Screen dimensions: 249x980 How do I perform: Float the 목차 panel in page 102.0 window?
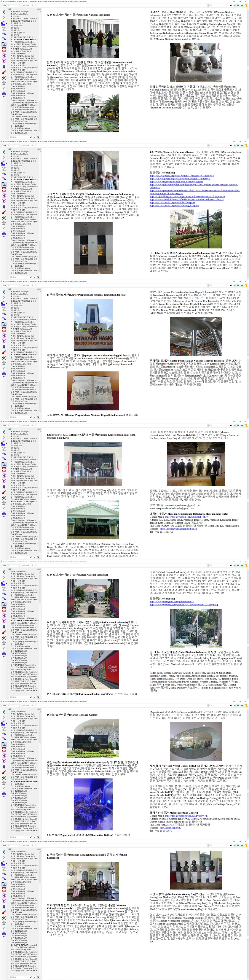pyautogui.click(x=38, y=9)
